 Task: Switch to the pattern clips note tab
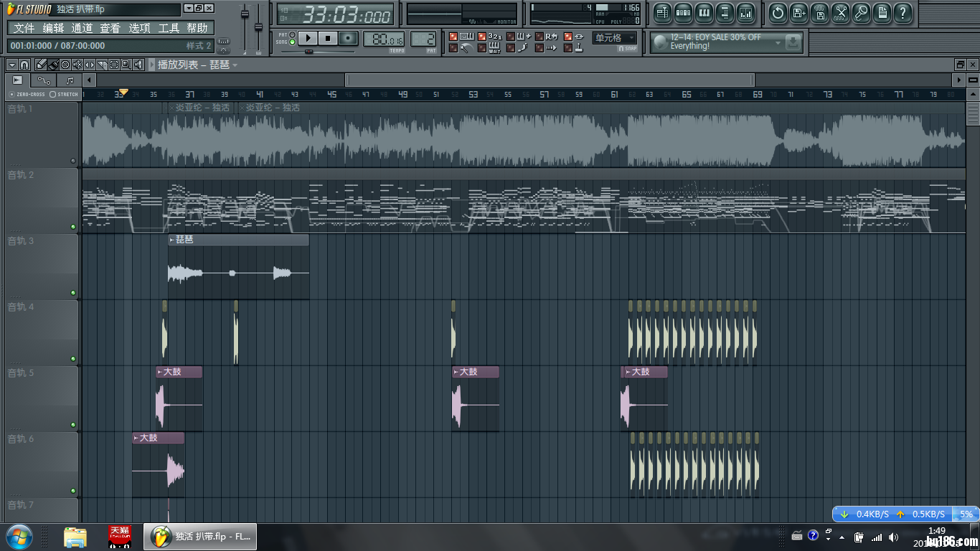(x=70, y=80)
